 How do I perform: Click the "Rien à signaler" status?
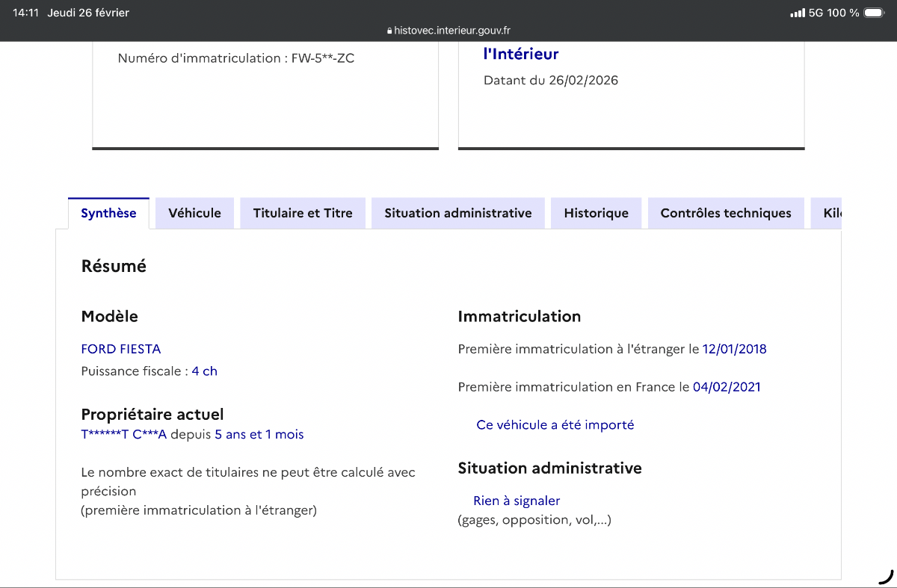[517, 501]
